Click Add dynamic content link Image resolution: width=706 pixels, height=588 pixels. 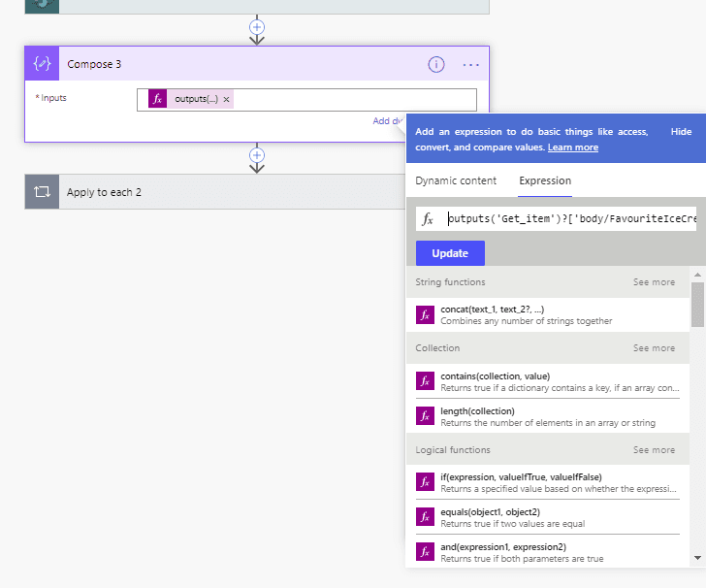pyautogui.click(x=388, y=120)
